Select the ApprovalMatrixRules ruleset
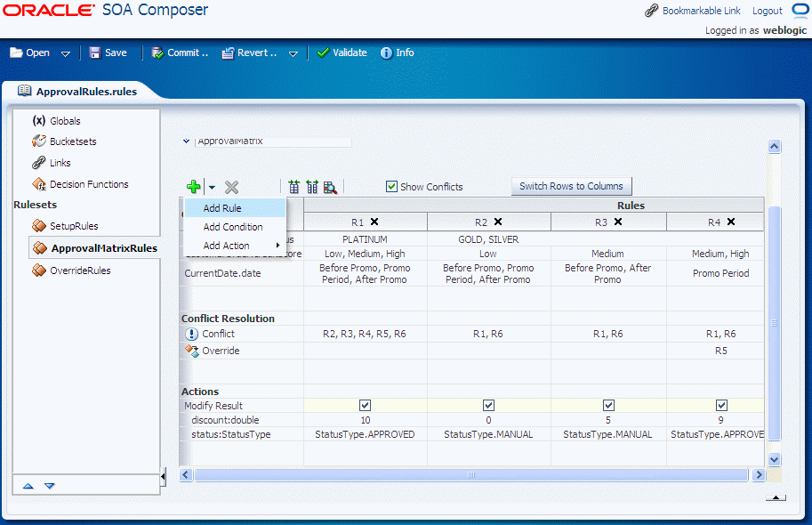This screenshot has height=525, width=812. 95,248
